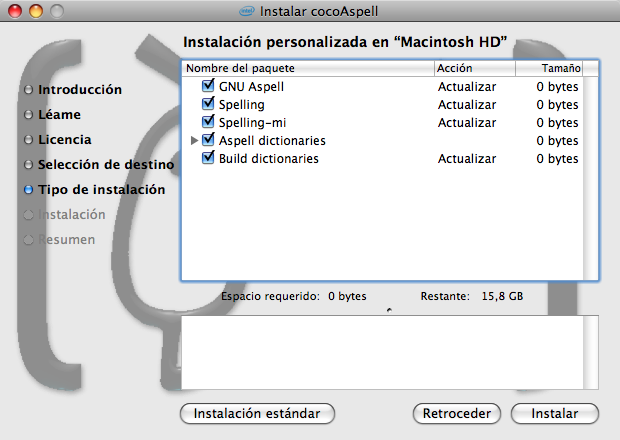Select the Spelling-mi package name
This screenshot has height=440, width=620.
click(x=252, y=123)
